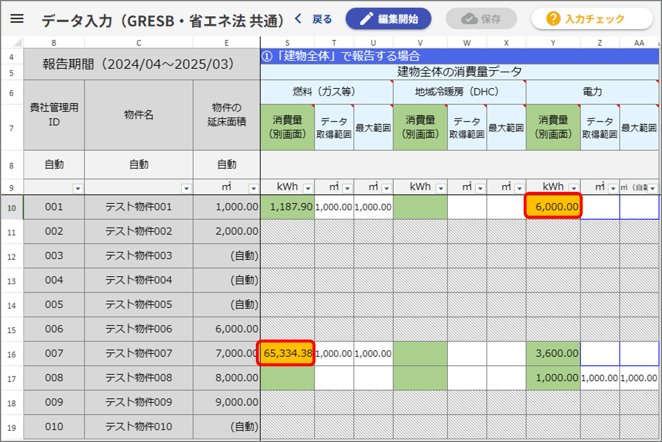This screenshot has height=442, width=662.
Task: Click floor area 6,000.00 for テスト物件006
Action: (227, 329)
